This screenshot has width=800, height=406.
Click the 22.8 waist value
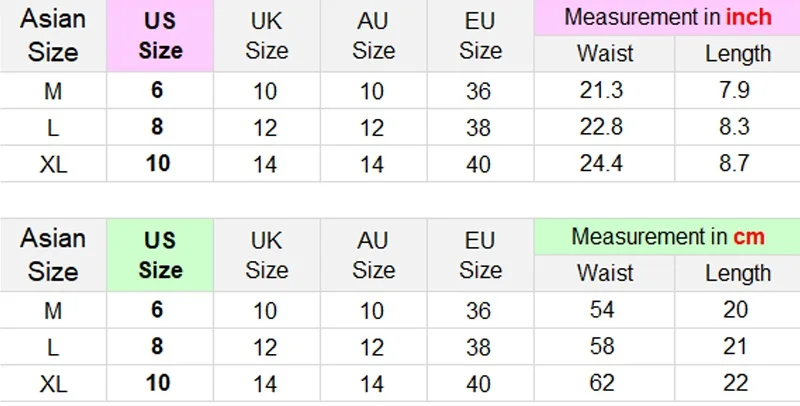pyautogui.click(x=602, y=127)
